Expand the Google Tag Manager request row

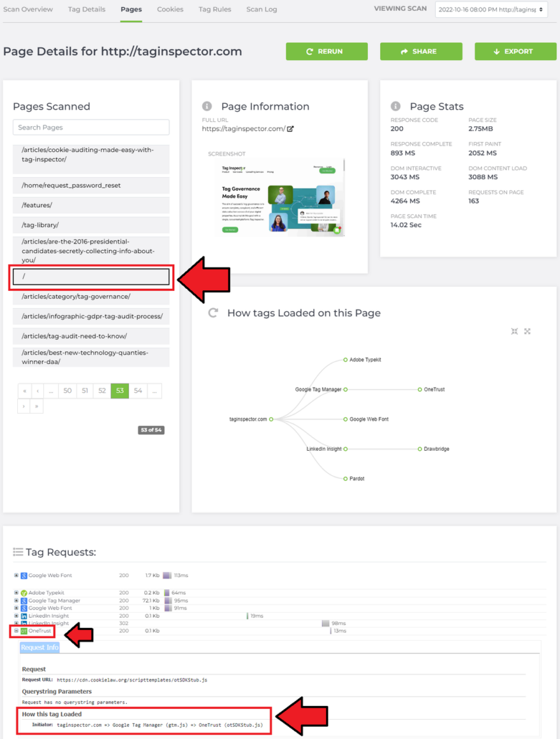(x=16, y=600)
